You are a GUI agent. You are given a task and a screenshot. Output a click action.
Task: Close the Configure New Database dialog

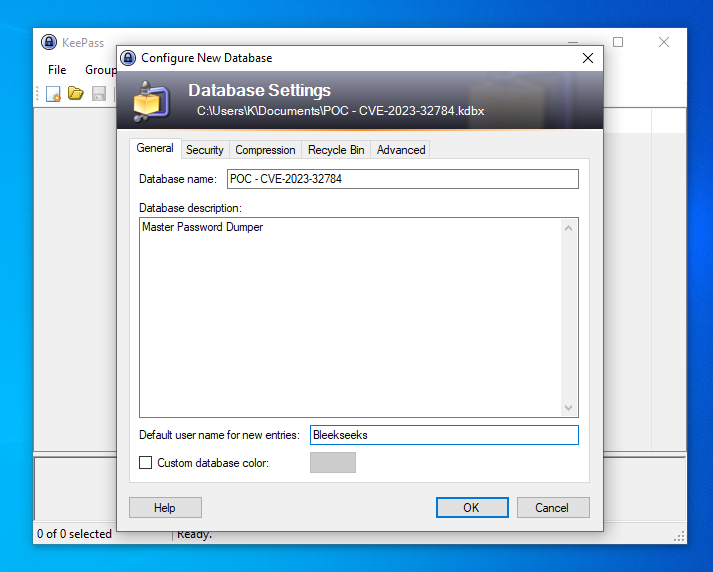(x=588, y=58)
